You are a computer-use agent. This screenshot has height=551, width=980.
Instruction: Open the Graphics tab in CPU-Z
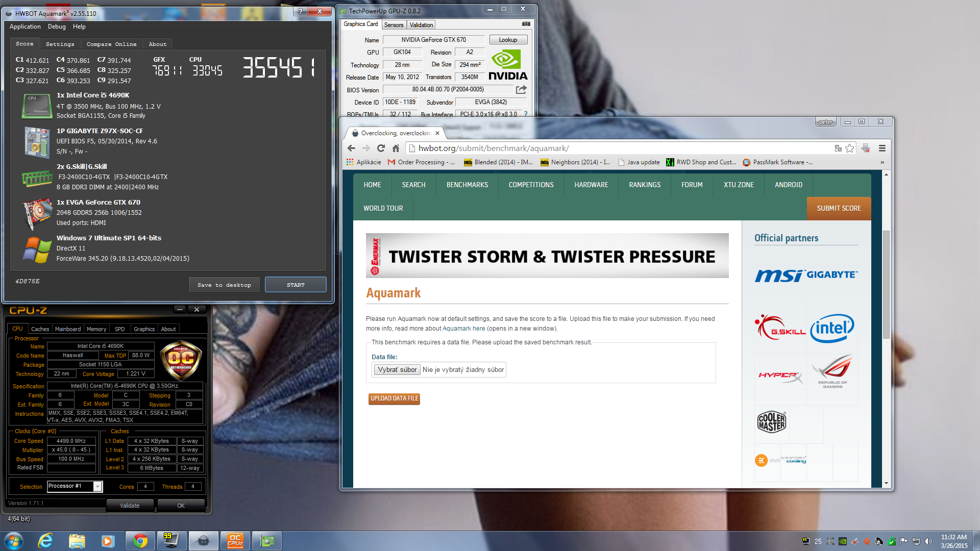pos(144,329)
